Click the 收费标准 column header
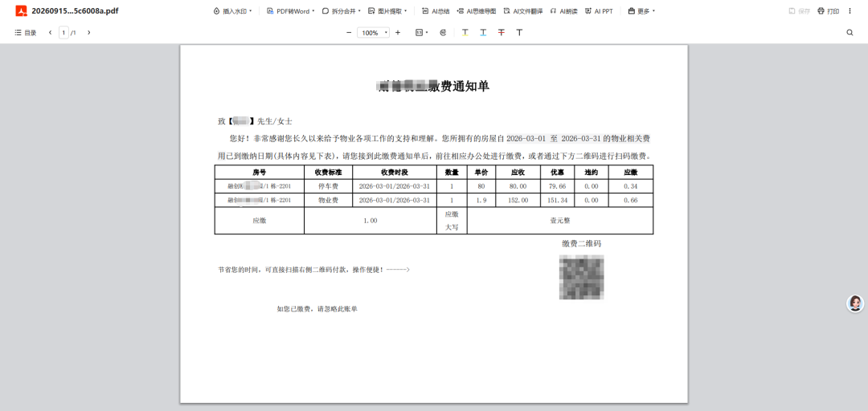The height and width of the screenshot is (411, 868). (x=328, y=172)
